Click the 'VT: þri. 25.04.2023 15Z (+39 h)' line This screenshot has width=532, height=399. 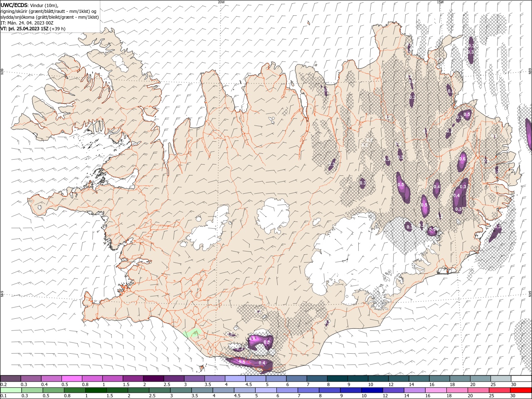coord(33,29)
